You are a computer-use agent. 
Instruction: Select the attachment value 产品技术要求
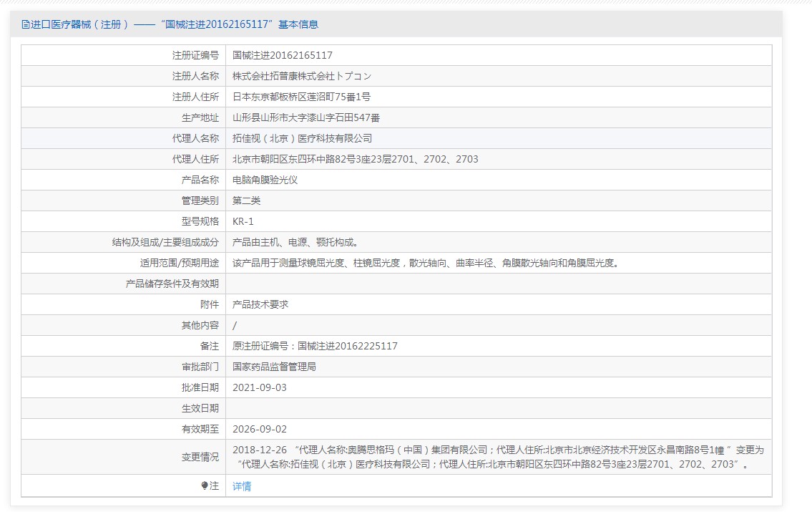point(260,304)
